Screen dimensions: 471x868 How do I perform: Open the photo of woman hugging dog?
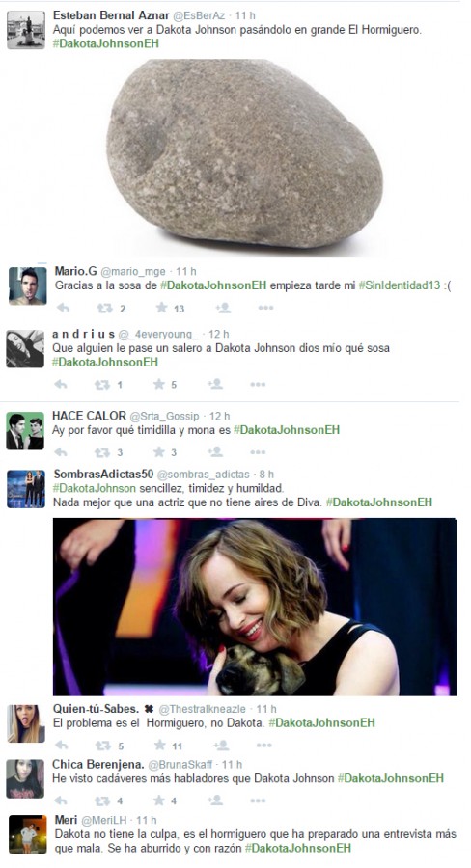coord(255,607)
